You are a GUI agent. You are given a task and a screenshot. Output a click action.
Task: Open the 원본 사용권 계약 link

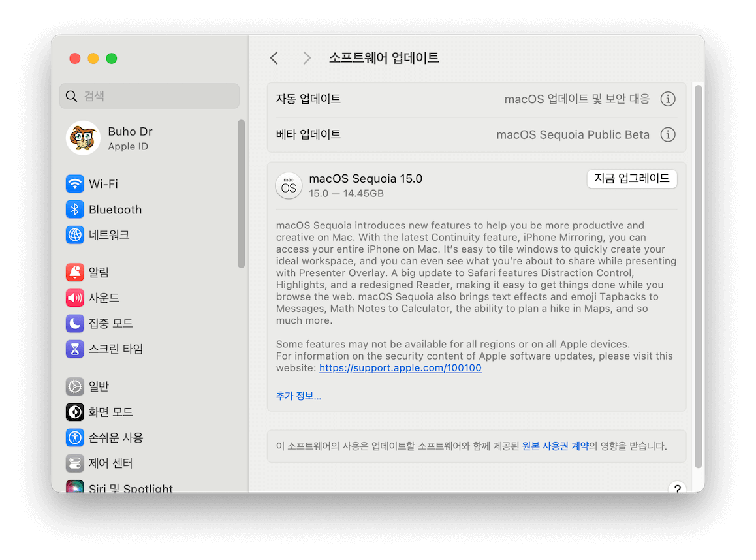(x=556, y=446)
